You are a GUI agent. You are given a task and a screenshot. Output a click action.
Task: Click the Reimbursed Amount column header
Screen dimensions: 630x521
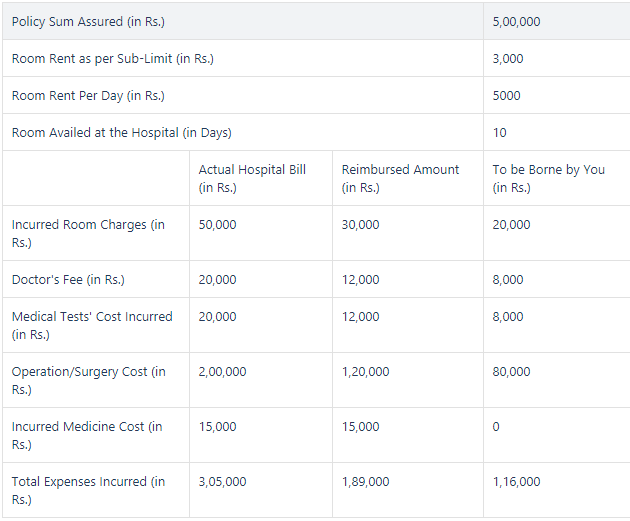400,178
